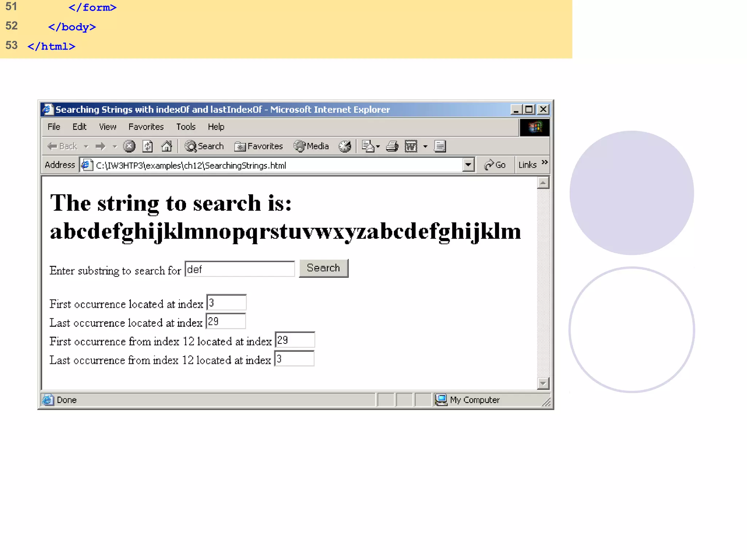
Task: Expand the Address bar dropdown
Action: [468, 165]
